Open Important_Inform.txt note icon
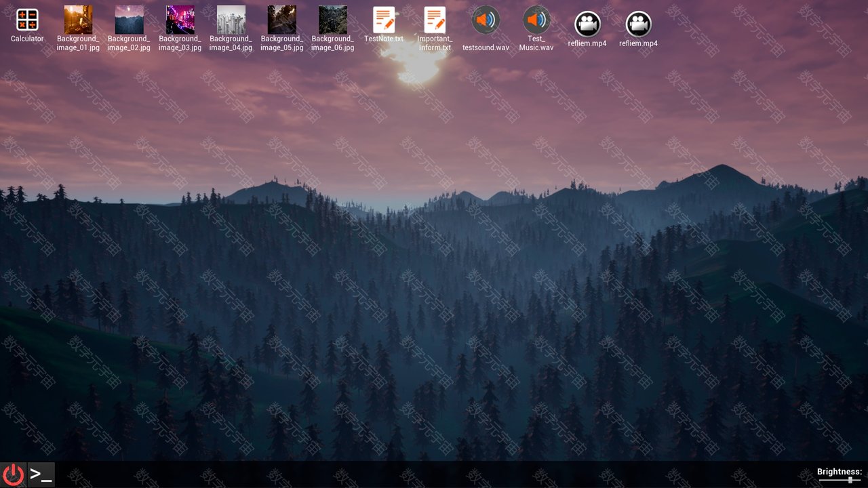The height and width of the screenshot is (488, 868). coord(435,20)
